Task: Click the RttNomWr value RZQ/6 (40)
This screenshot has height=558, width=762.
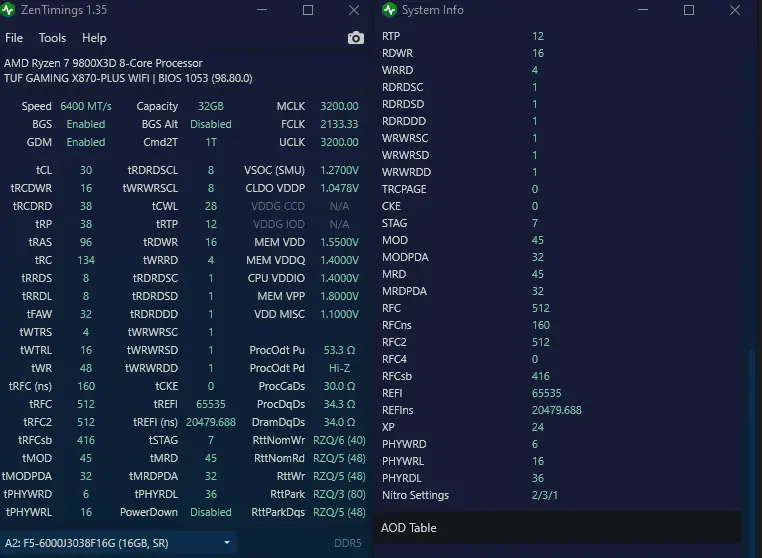Action: pos(339,440)
